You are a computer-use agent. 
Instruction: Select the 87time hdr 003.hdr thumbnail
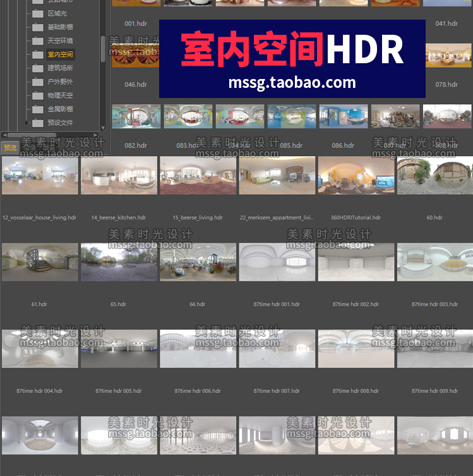pos(435,262)
